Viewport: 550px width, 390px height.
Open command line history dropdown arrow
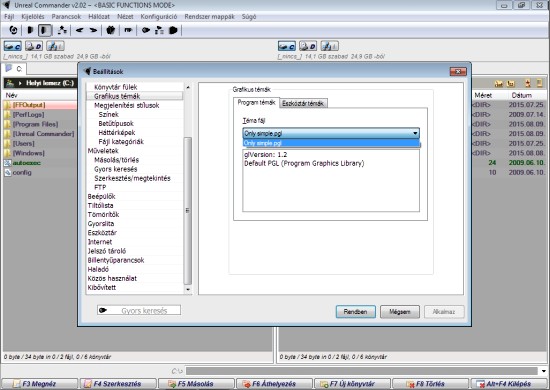544,371
